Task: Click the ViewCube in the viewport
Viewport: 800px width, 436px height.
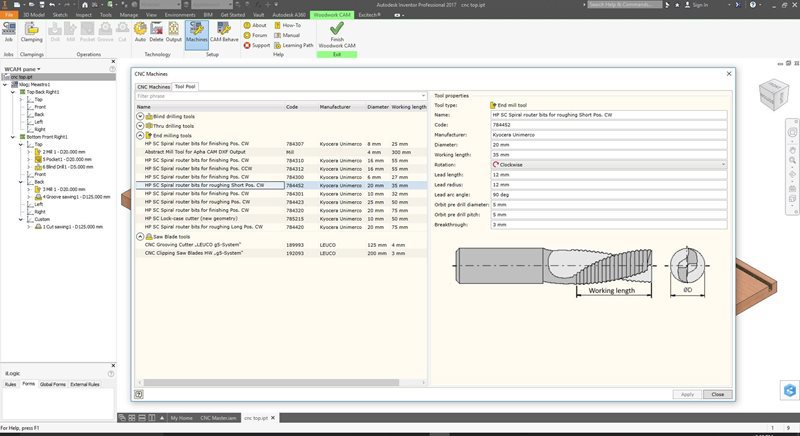Action: pos(773,94)
